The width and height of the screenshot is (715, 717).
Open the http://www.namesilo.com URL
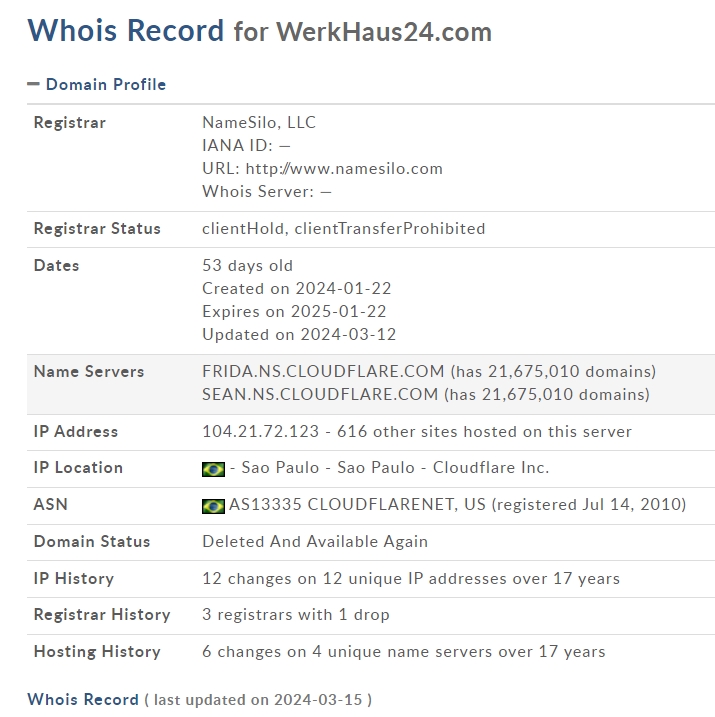[344, 169]
